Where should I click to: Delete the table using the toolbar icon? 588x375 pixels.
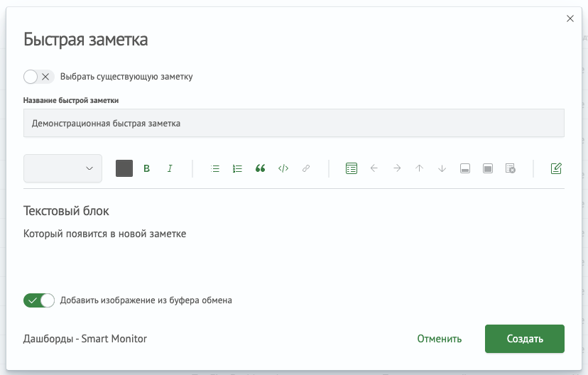point(511,168)
